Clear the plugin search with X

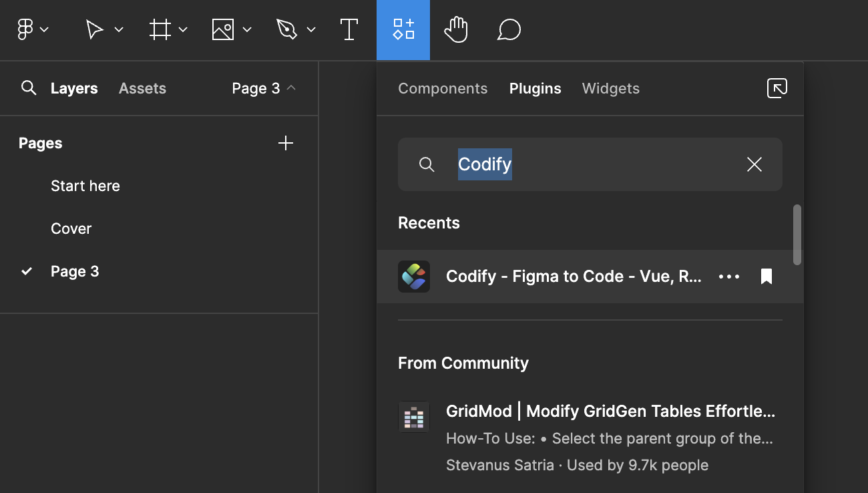point(754,164)
